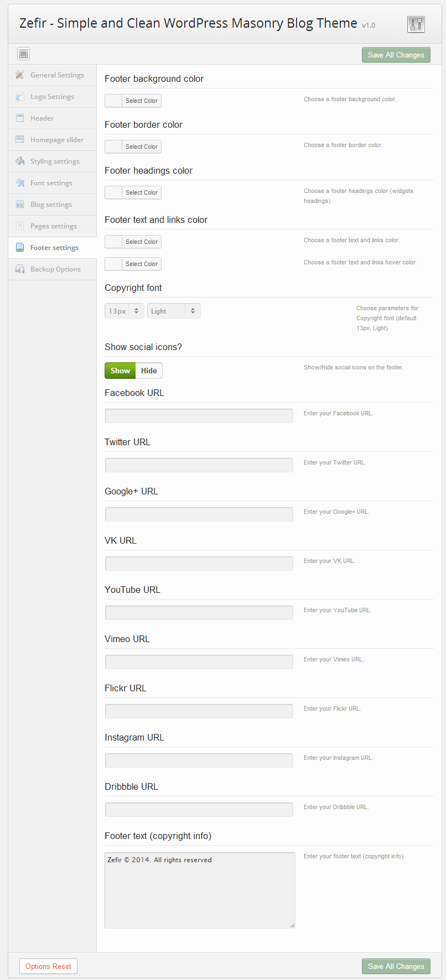Click the Logo Settings sidebar icon
Image resolution: width=446 pixels, height=980 pixels.
(20, 96)
